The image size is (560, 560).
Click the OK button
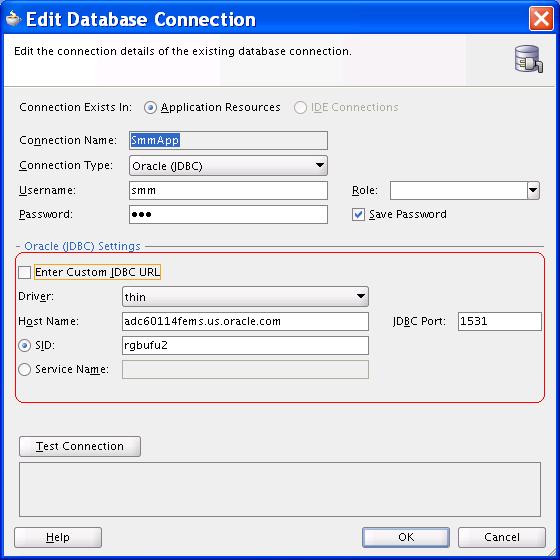(x=406, y=537)
